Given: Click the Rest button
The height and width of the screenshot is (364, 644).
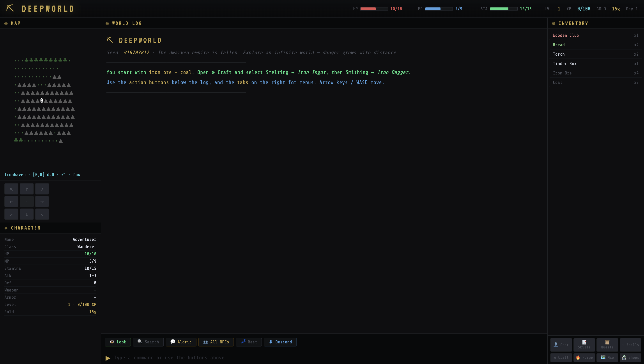Looking at the screenshot, I should 248,342.
